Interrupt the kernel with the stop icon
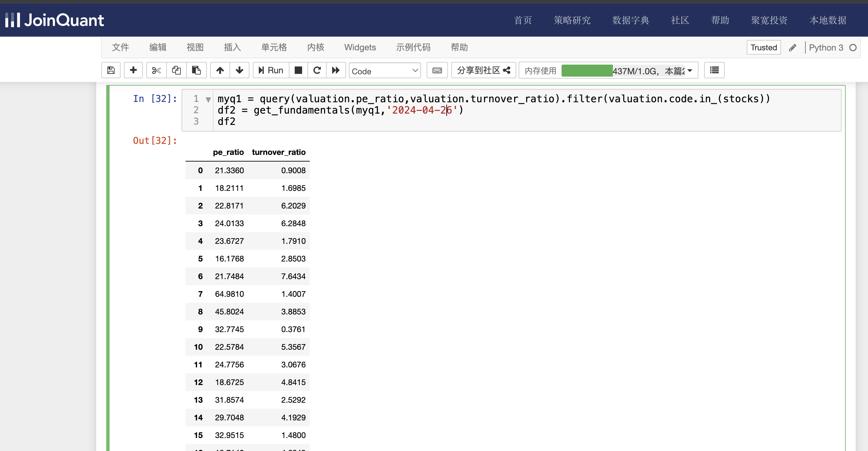Screen dimensions: 868x451 coord(298,70)
